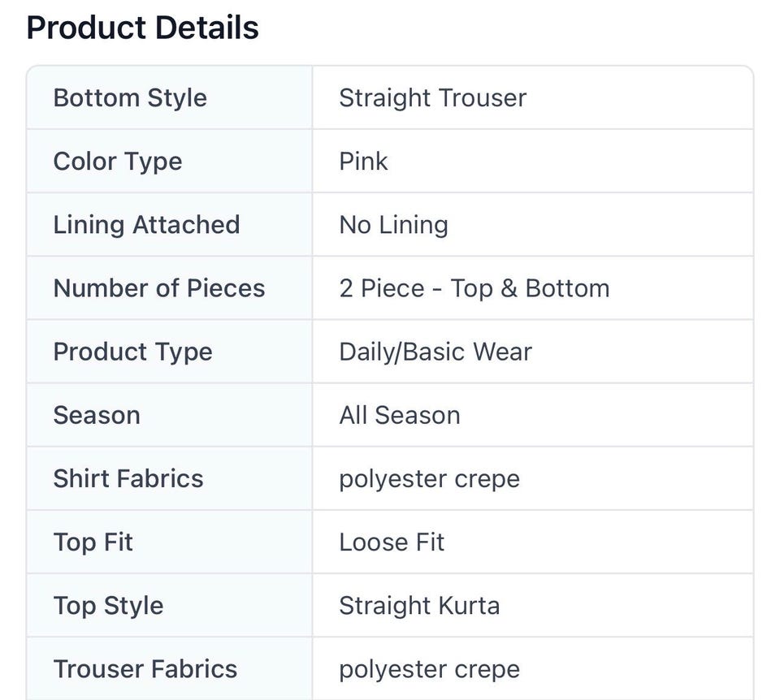
Task: Select the Product Type label
Action: tap(132, 352)
